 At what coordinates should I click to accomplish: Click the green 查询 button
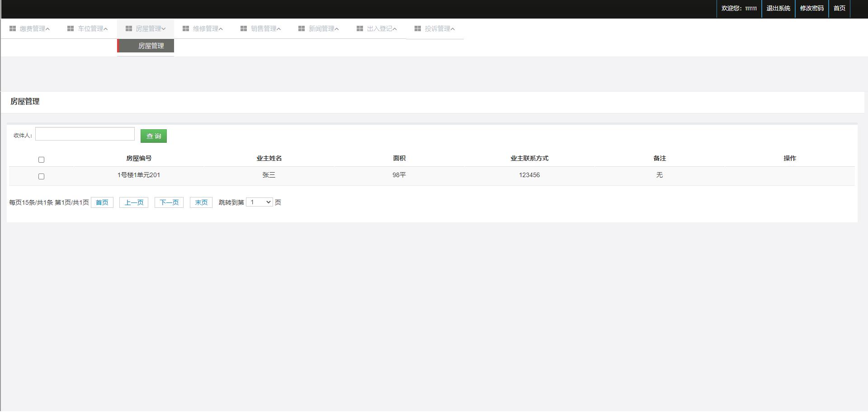tap(154, 136)
